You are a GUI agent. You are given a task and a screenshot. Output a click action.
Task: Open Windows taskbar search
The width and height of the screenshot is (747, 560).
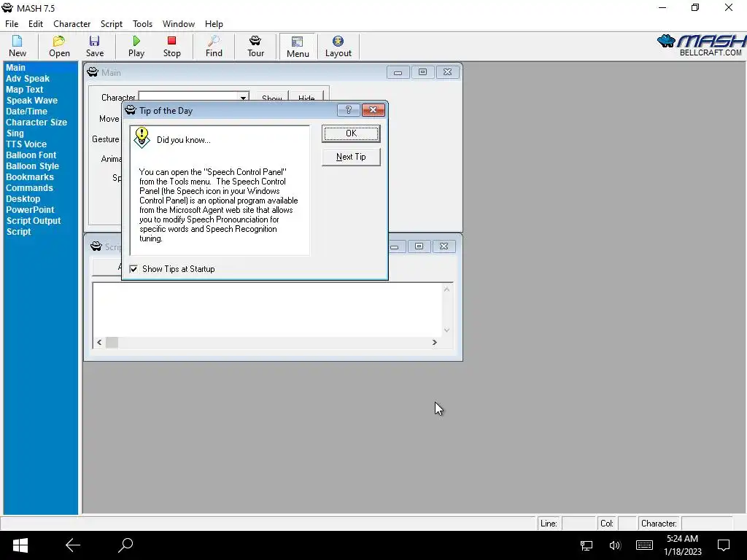125,545
